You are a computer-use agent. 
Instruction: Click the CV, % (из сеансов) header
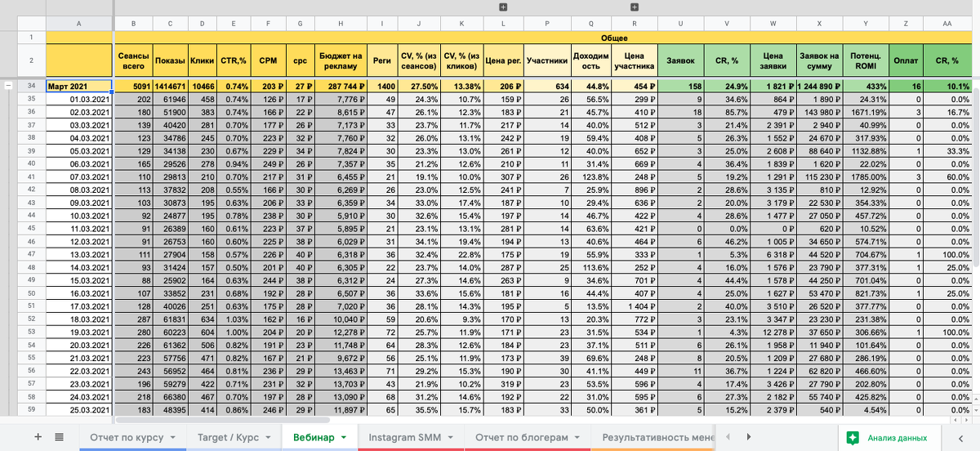418,60
